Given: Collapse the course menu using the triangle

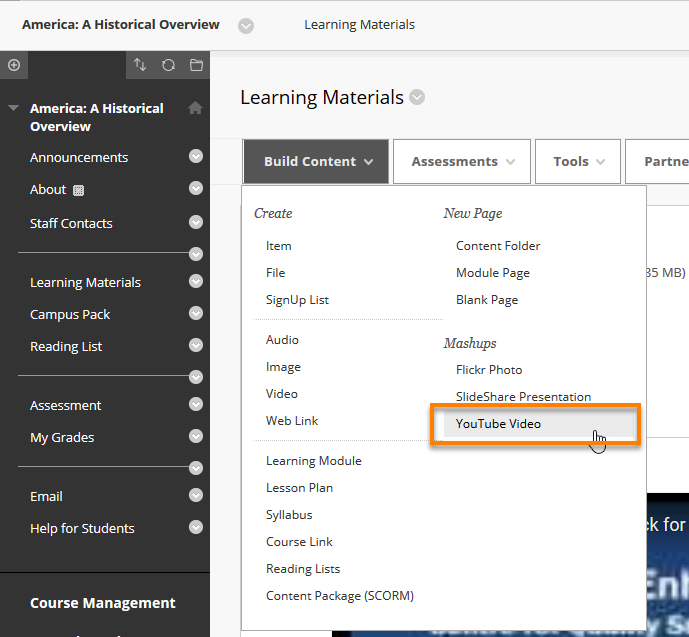Looking at the screenshot, I should coord(14,108).
